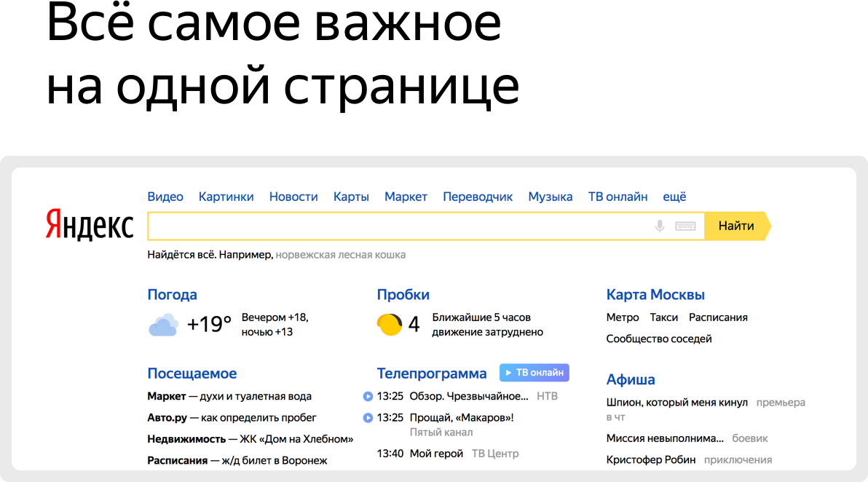Switch to the Новости tab
The width and height of the screenshot is (868, 482).
pyautogui.click(x=293, y=197)
